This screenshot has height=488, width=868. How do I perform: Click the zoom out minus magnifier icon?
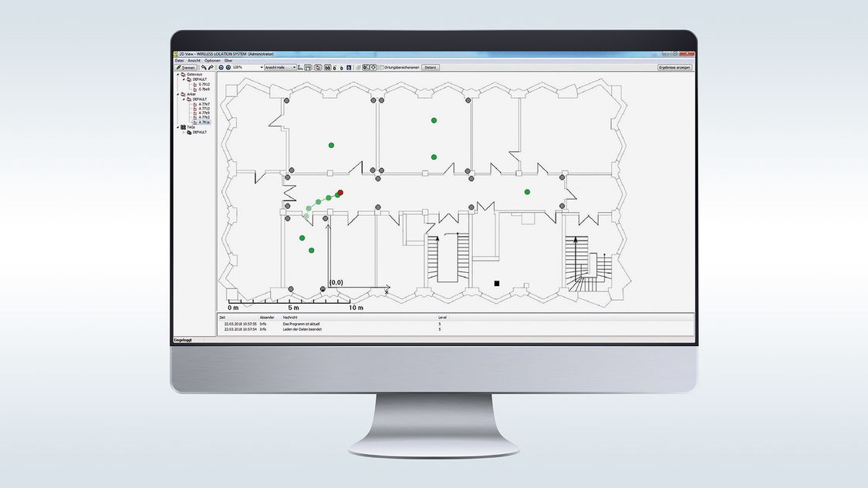221,68
